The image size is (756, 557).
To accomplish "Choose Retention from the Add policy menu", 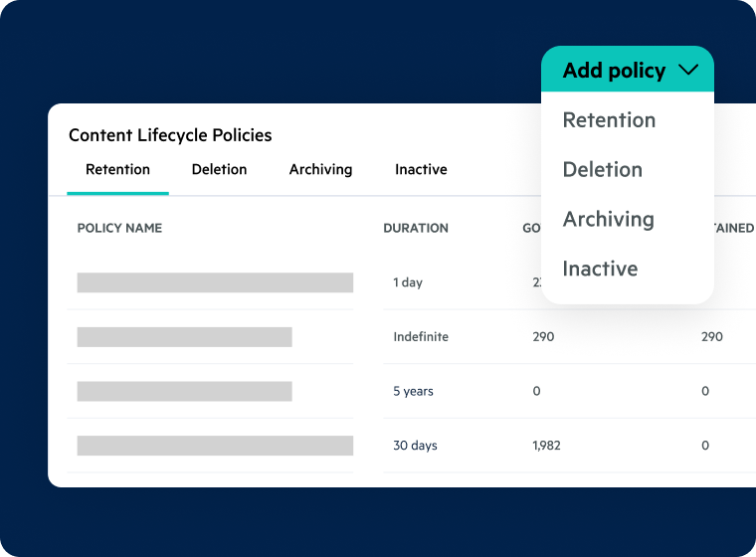I will (x=609, y=120).
